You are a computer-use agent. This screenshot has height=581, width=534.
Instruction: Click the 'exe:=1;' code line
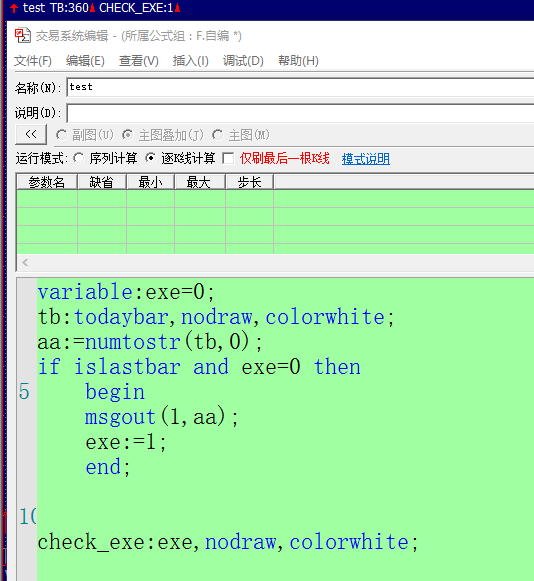[x=126, y=442]
